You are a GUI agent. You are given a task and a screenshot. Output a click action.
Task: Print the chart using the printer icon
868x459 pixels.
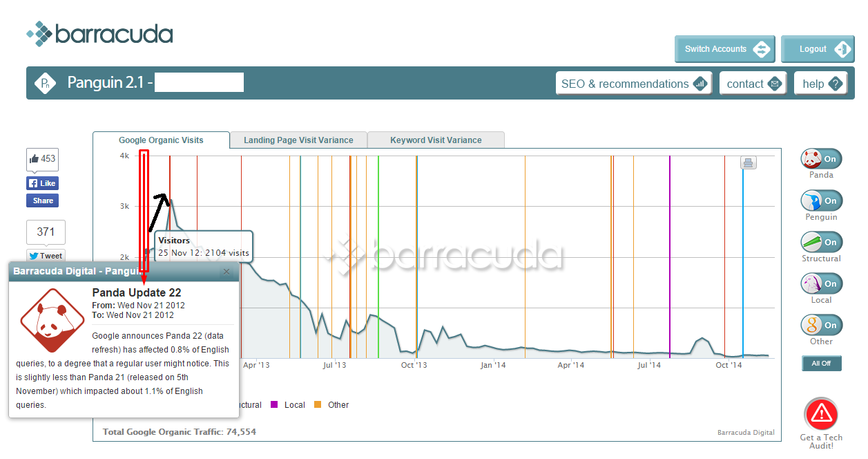(x=749, y=163)
